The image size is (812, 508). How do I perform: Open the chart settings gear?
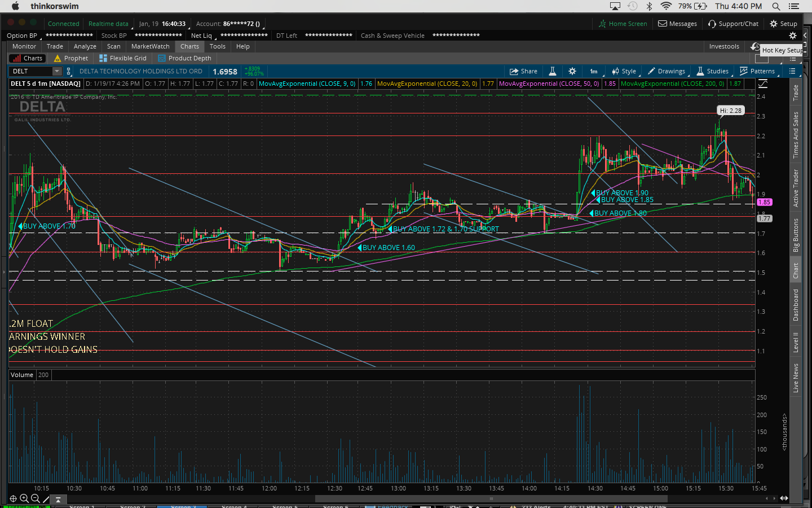pyautogui.click(x=572, y=71)
